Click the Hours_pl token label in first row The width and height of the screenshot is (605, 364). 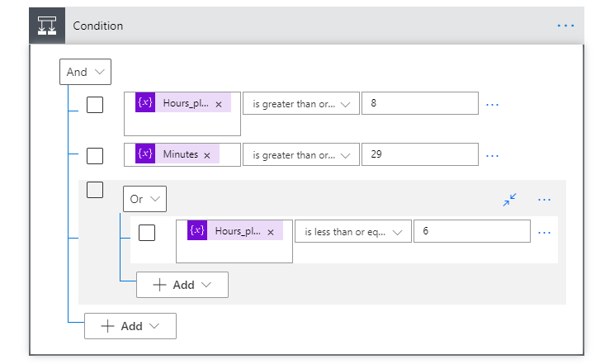click(x=186, y=103)
